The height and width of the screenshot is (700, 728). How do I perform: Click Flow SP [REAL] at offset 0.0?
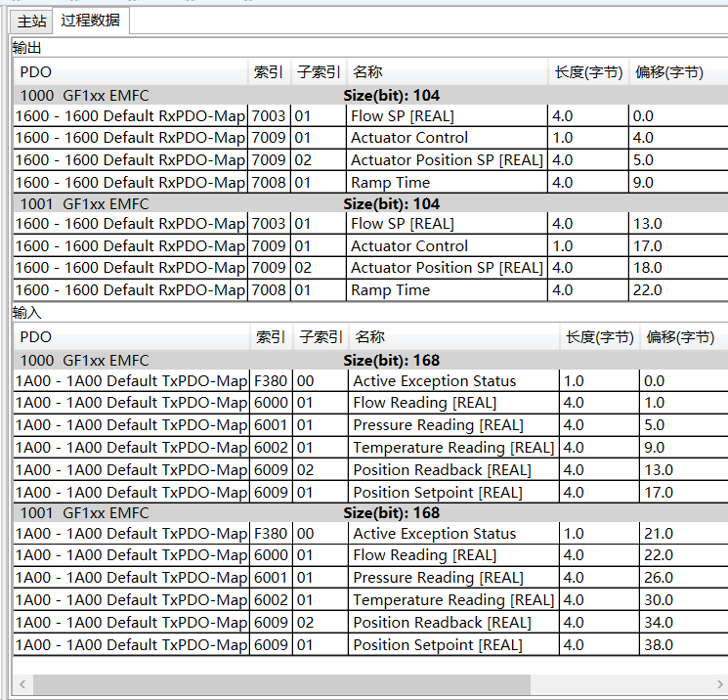pos(402,116)
